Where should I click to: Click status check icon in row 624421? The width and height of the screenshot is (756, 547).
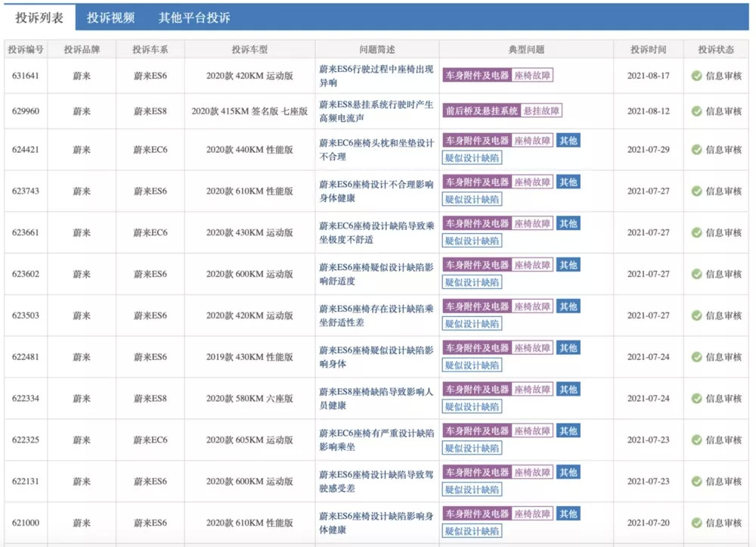coord(696,150)
